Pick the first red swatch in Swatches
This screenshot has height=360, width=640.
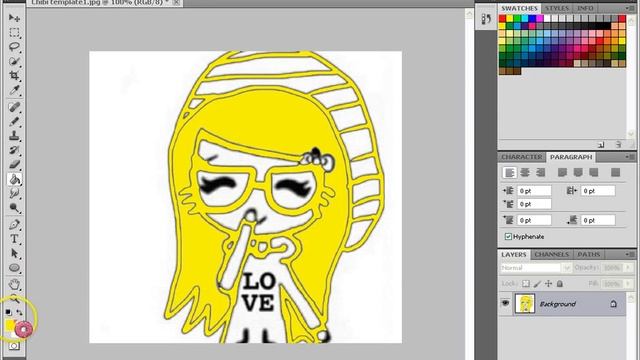point(502,18)
